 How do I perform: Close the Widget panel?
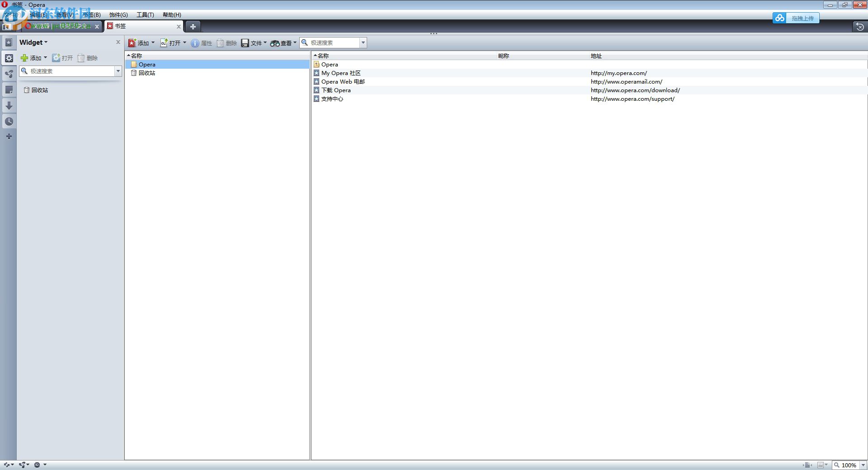[118, 42]
